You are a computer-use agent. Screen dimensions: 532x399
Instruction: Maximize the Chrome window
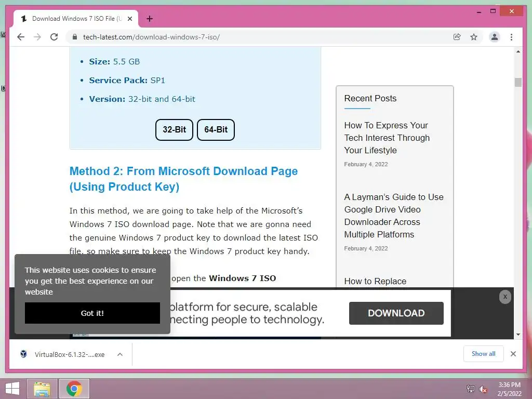pos(493,11)
